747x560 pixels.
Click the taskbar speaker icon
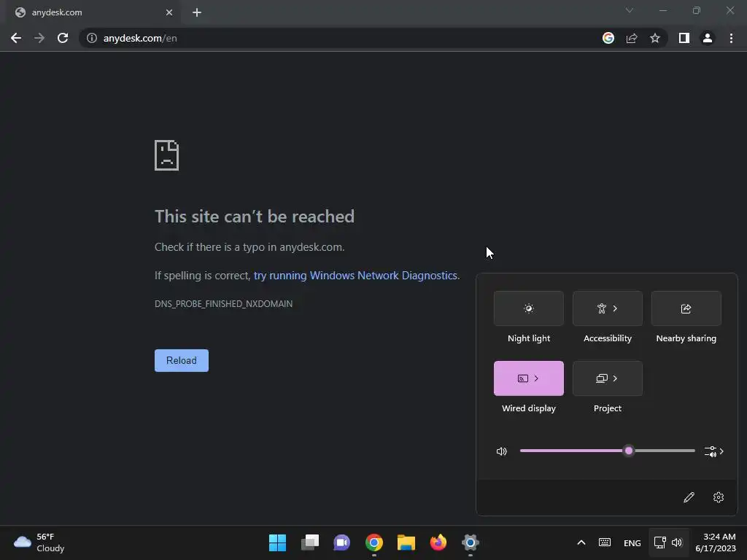(x=677, y=542)
